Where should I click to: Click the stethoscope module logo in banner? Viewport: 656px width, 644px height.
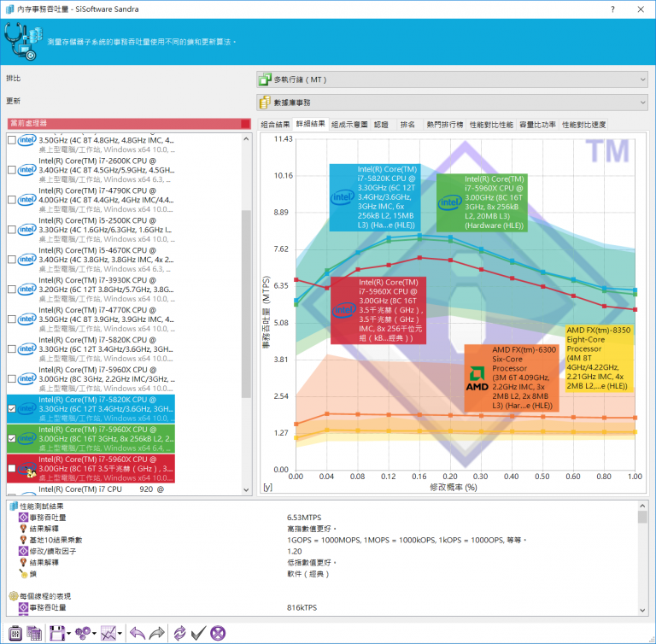23,42
